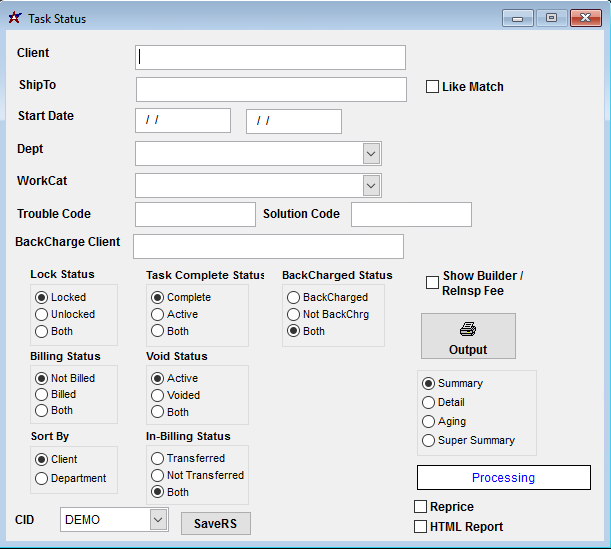Select the Detail report option
This screenshot has width=611, height=549.
429,402
